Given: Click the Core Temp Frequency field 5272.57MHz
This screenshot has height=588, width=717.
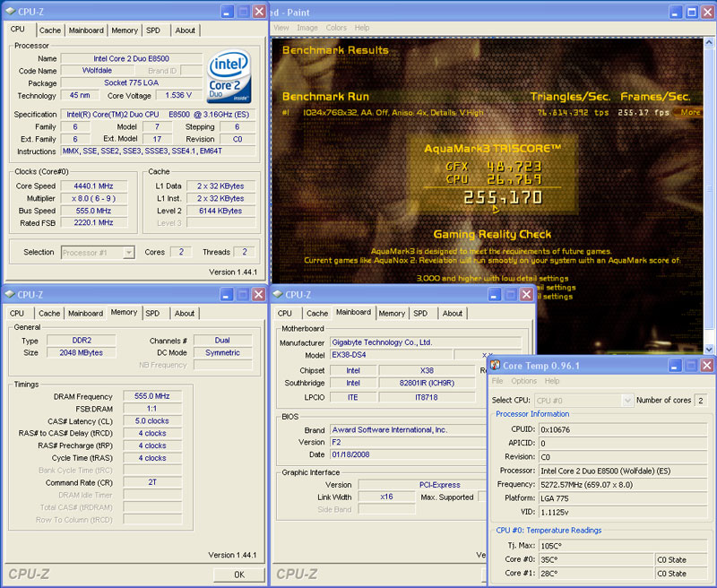Looking at the screenshot, I should pyautogui.click(x=623, y=485).
